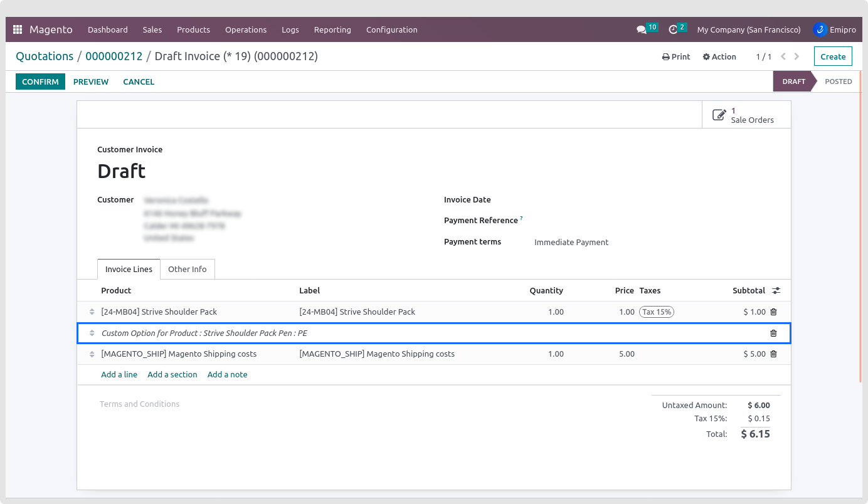Expand the Configuration menu
The height and width of the screenshot is (504, 868).
coord(391,29)
